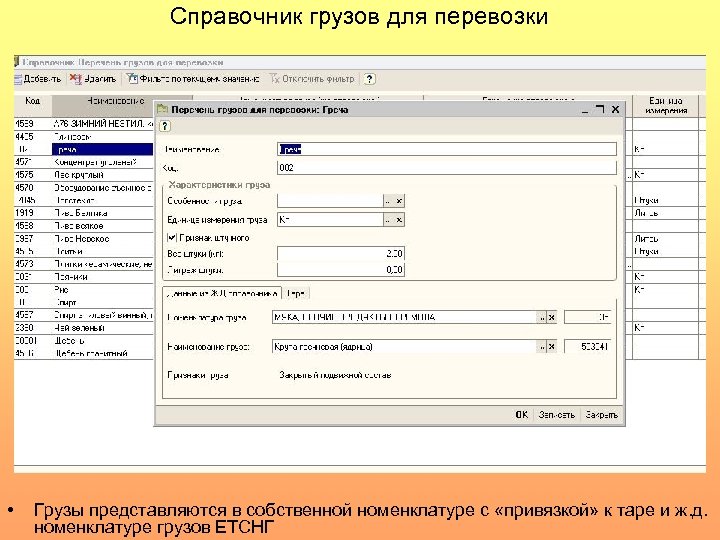
Task: Select the Щебень гранитный row
Action: coord(84,353)
